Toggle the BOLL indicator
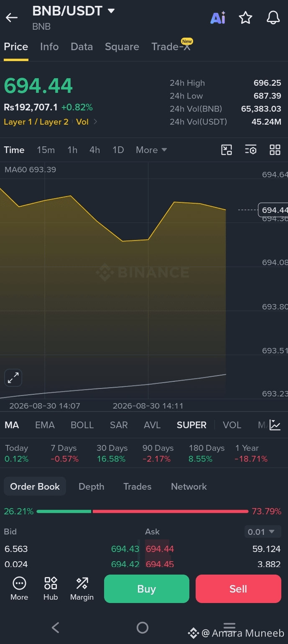The width and height of the screenshot is (288, 644). [82, 425]
